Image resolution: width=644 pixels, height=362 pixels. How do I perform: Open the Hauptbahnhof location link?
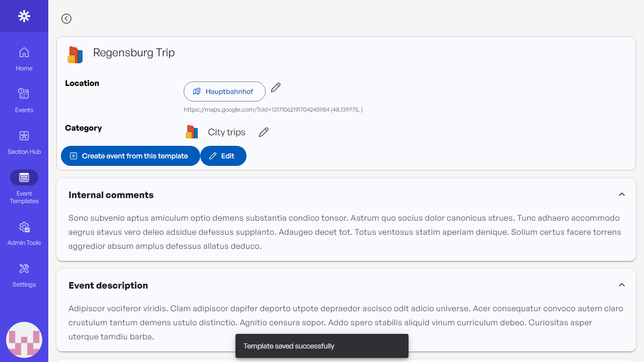coord(224,92)
